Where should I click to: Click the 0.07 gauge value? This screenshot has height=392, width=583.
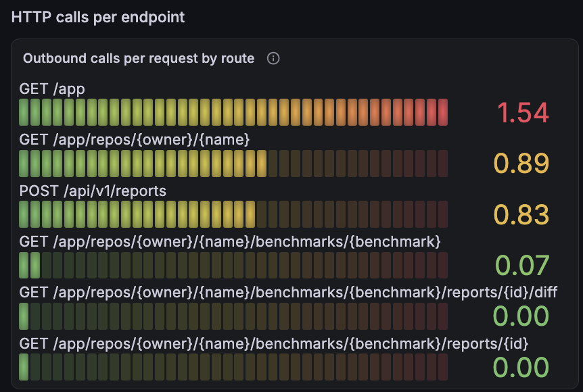coord(522,266)
